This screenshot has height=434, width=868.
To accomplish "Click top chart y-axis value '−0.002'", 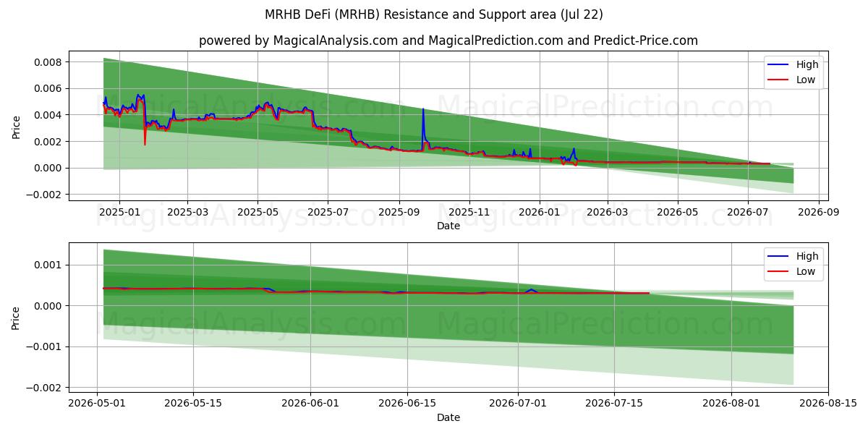I will click(44, 195).
